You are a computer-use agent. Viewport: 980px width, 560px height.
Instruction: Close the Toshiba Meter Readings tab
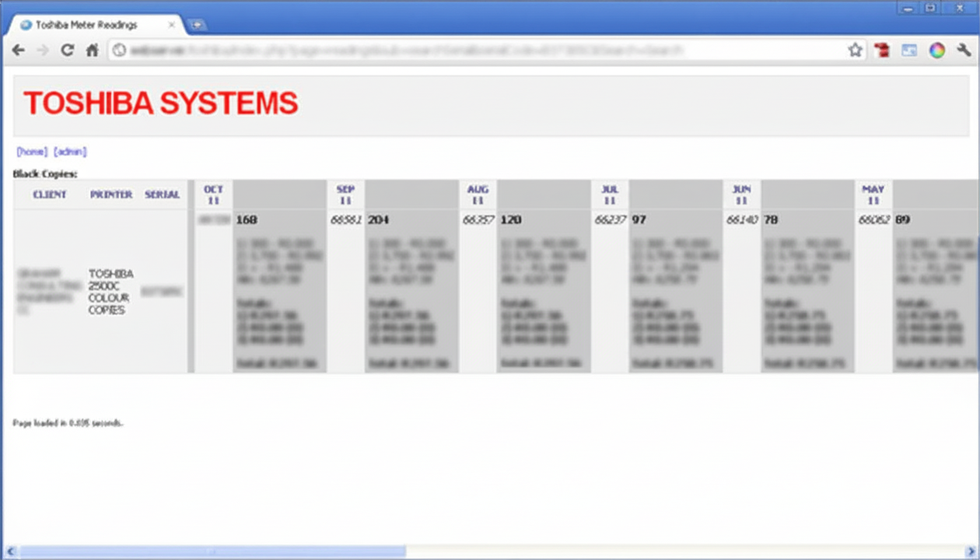tap(172, 25)
